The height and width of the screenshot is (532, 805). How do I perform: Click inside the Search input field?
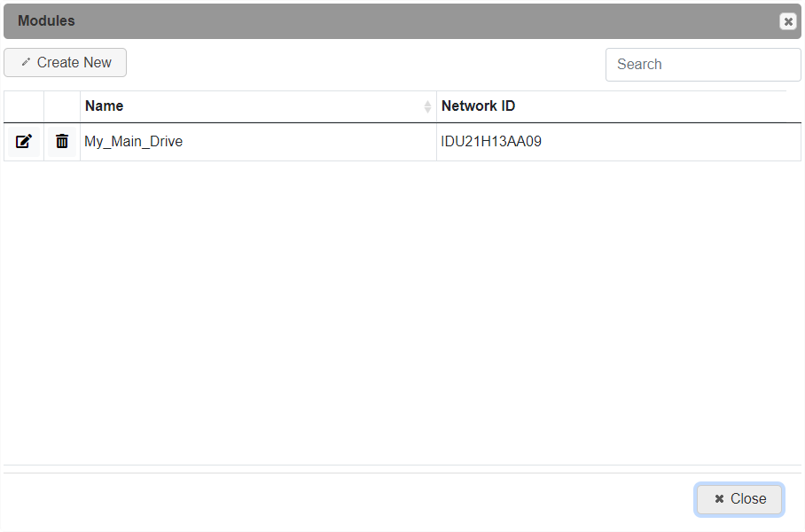(x=702, y=64)
